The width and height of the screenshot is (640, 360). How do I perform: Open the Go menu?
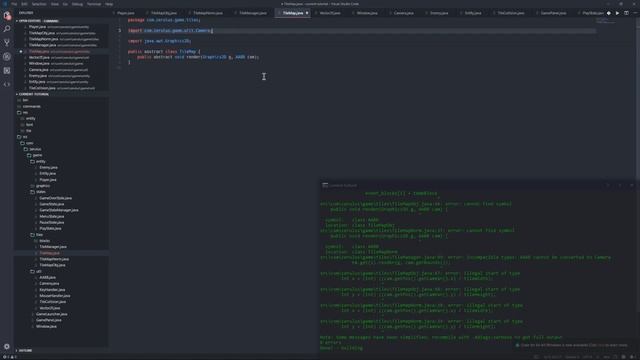(x=65, y=4)
